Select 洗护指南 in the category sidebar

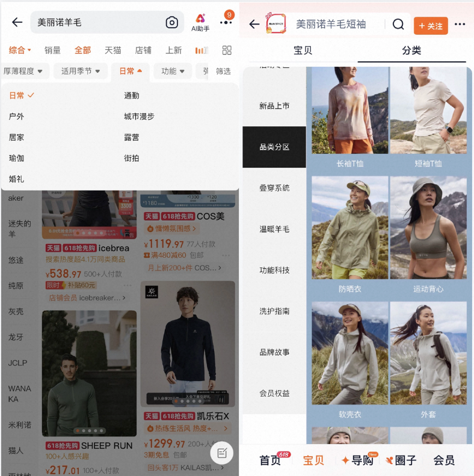tap(274, 311)
